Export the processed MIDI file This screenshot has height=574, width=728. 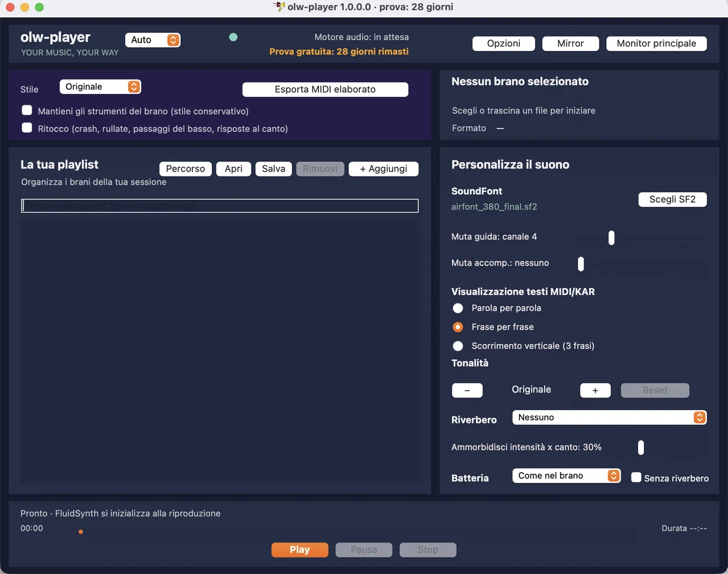[x=325, y=89]
